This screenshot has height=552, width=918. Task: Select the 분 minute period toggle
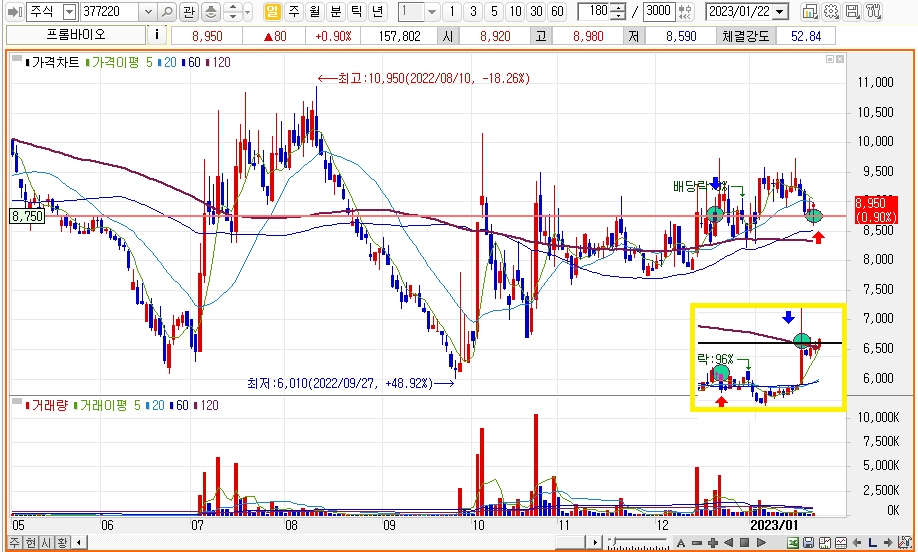[335, 11]
